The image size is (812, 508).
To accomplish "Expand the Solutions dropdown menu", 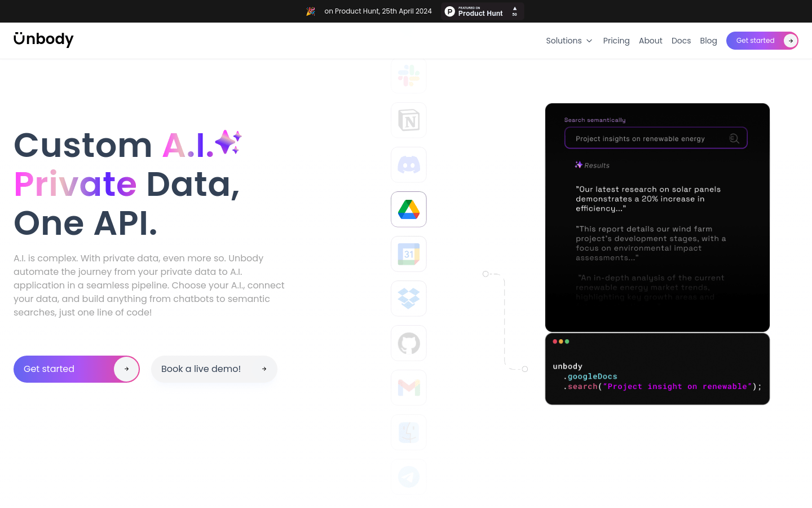I will tap(569, 41).
